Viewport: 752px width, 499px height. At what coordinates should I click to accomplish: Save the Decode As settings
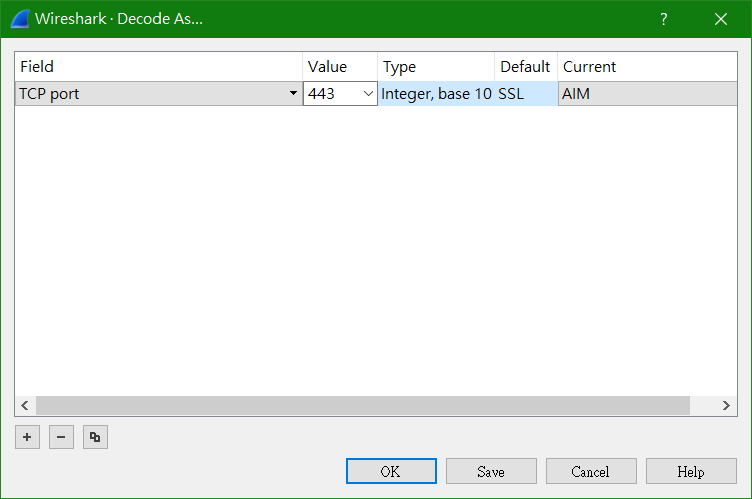click(x=491, y=471)
